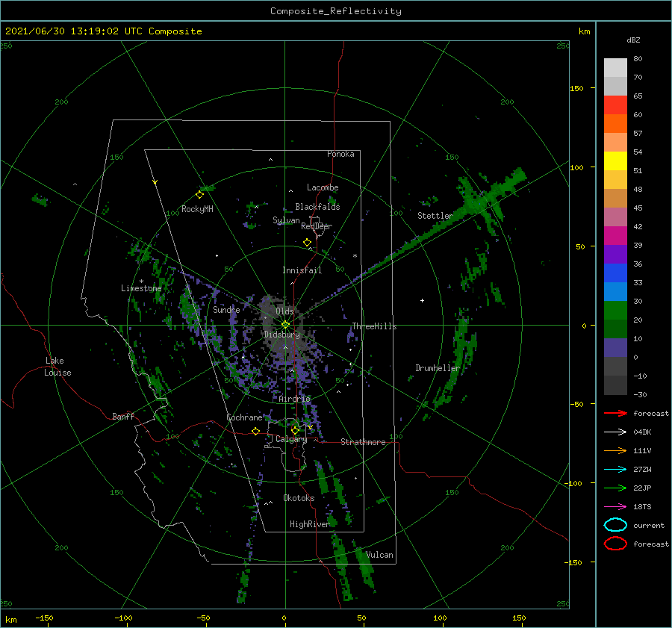The width and height of the screenshot is (672, 628).
Task: Click the Lake Louise label
Action: click(x=57, y=367)
